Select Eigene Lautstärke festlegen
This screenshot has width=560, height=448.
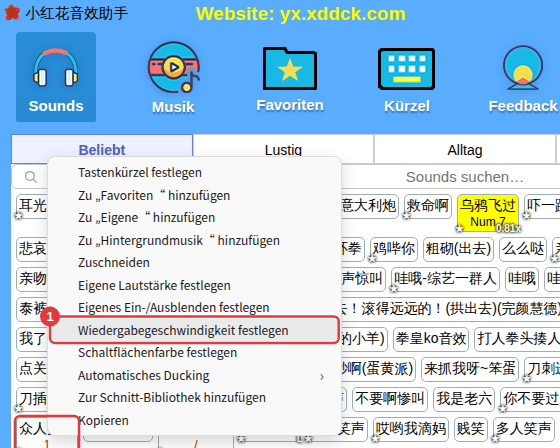click(x=194, y=285)
